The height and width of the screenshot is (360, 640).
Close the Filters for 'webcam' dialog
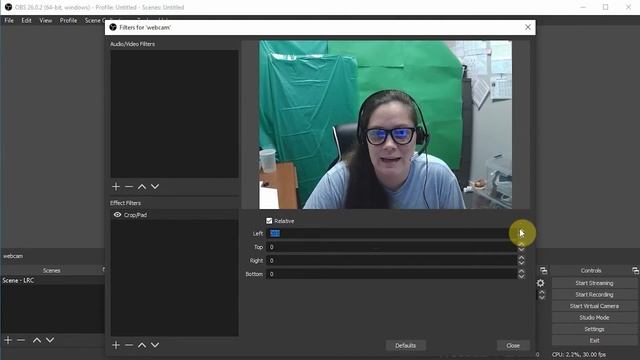(x=528, y=27)
